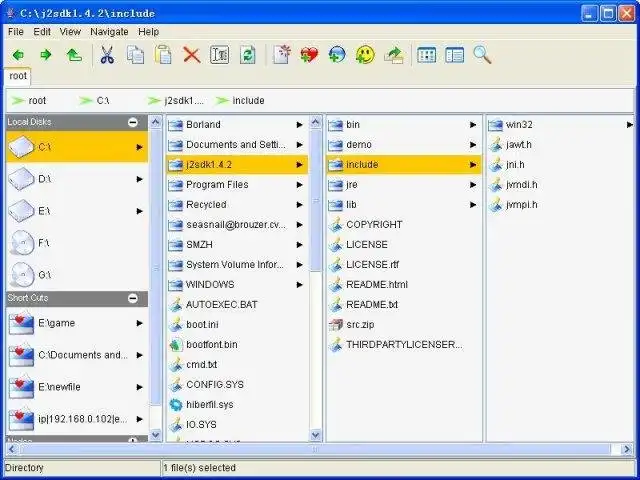This screenshot has height=480, width=640.
Task: Expand arrow next to C:\ drive
Action: tap(140, 147)
